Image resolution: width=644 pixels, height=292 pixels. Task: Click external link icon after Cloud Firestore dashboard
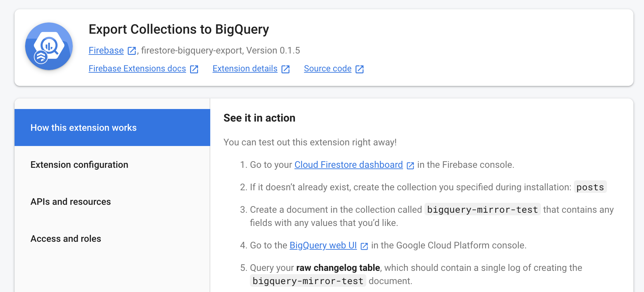[x=411, y=165]
